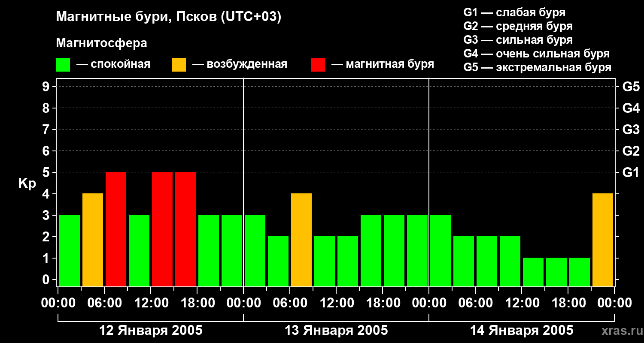Select the 'G1 — слабая буря' legend line
This screenshot has width=644, height=343.
tap(514, 12)
